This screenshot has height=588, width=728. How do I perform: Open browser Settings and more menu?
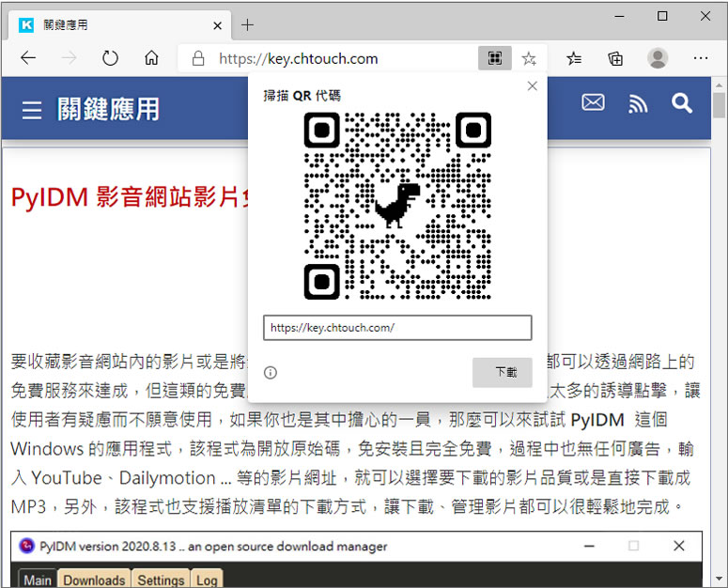coord(700,58)
